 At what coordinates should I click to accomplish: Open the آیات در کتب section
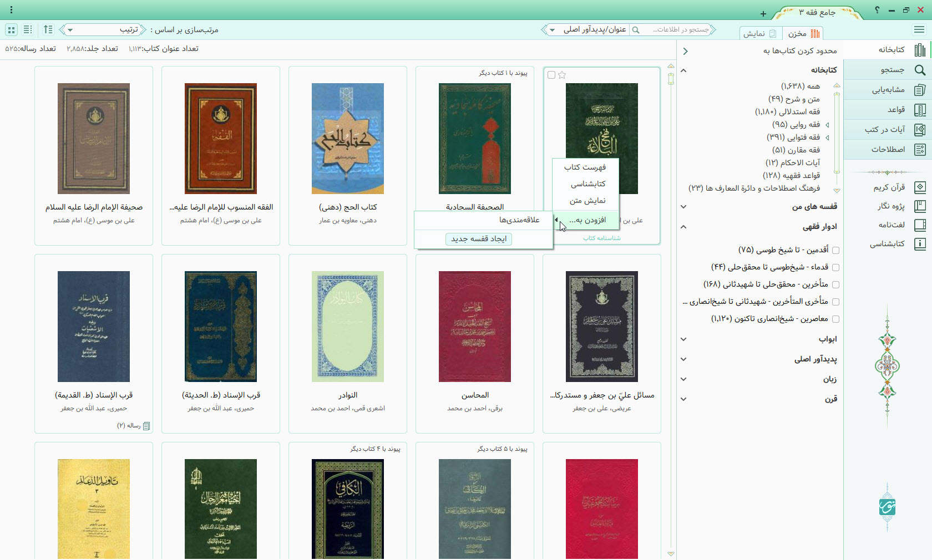pos(888,130)
